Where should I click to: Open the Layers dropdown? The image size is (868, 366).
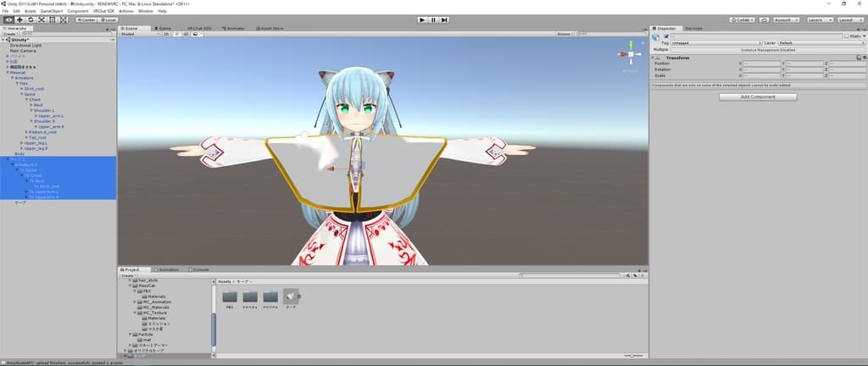pos(820,19)
